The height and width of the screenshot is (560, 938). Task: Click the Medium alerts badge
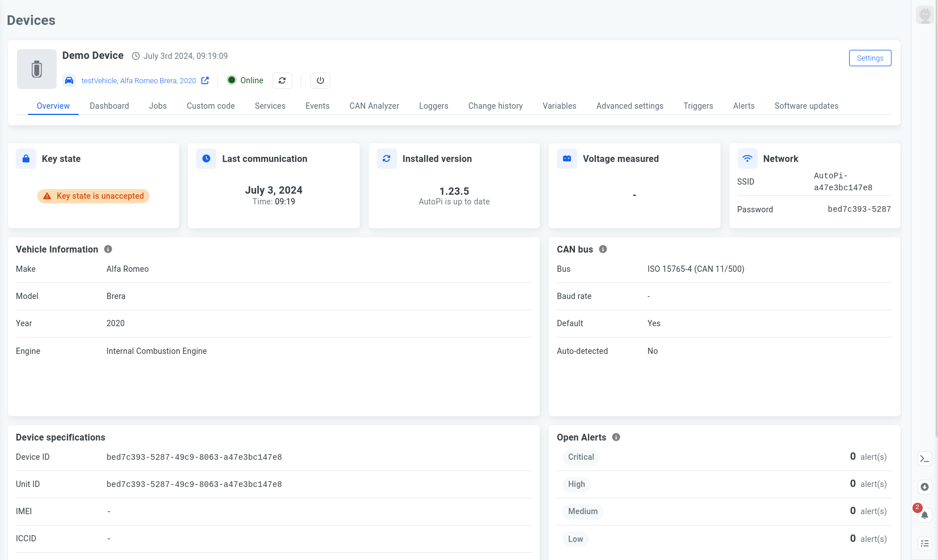pos(583,511)
